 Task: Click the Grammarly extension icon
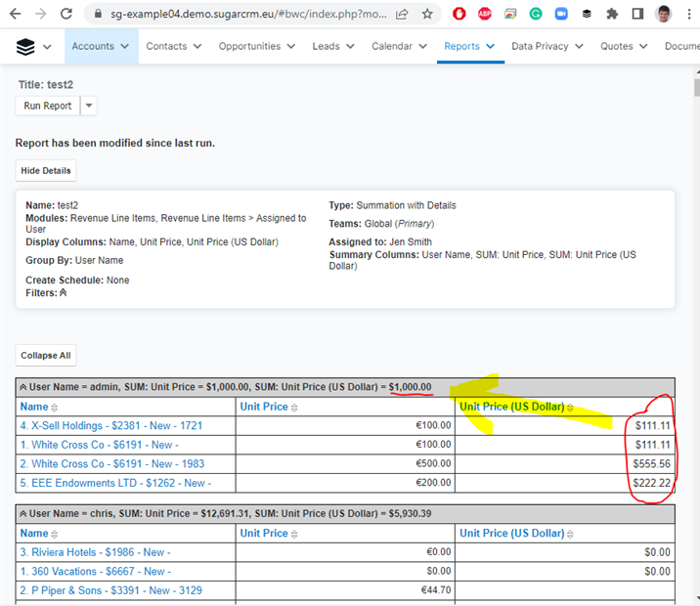[x=536, y=14]
